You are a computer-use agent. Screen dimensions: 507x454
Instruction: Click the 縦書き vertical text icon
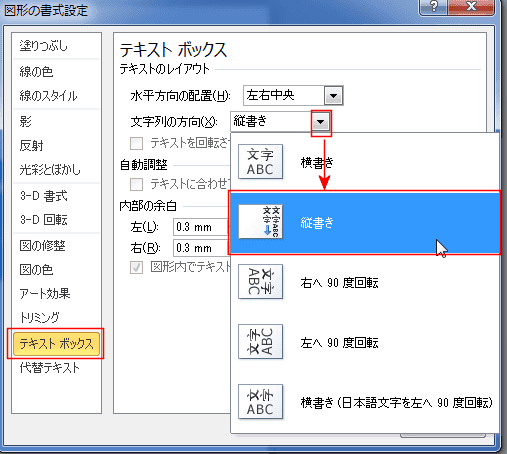[260, 222]
